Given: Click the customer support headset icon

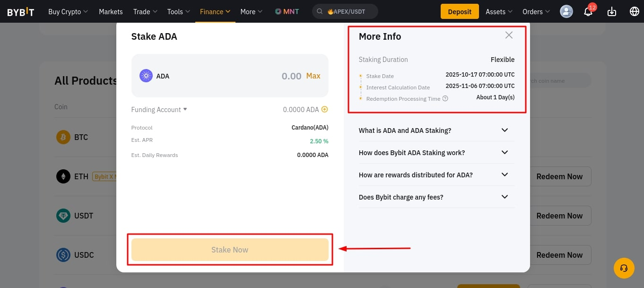Looking at the screenshot, I should (624, 268).
